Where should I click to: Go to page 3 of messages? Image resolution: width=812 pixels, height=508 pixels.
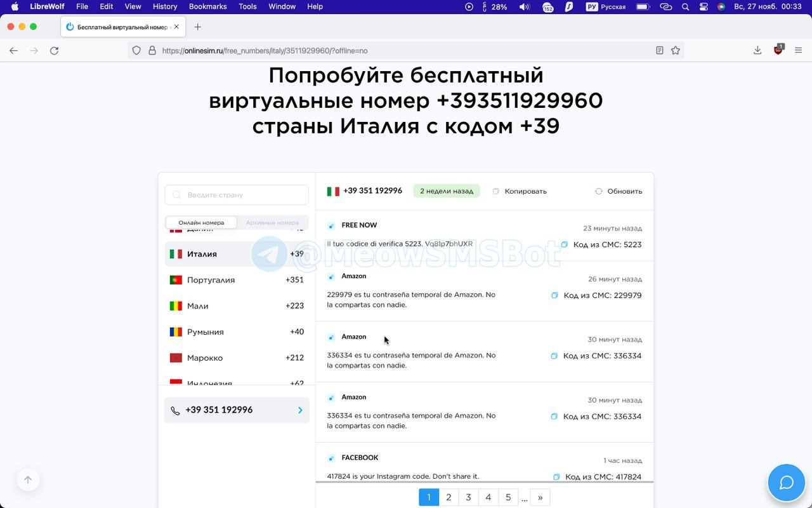(x=468, y=497)
